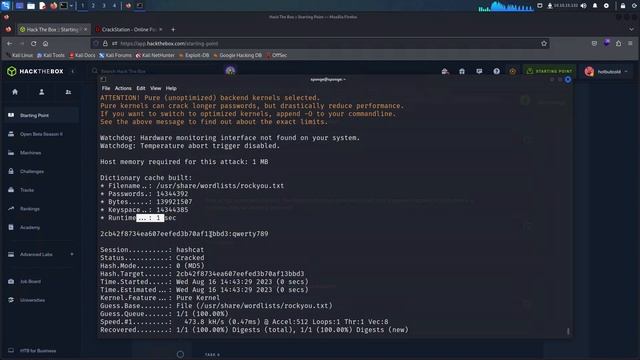
Task: Open a new Firefox tab
Action: tap(173, 29)
